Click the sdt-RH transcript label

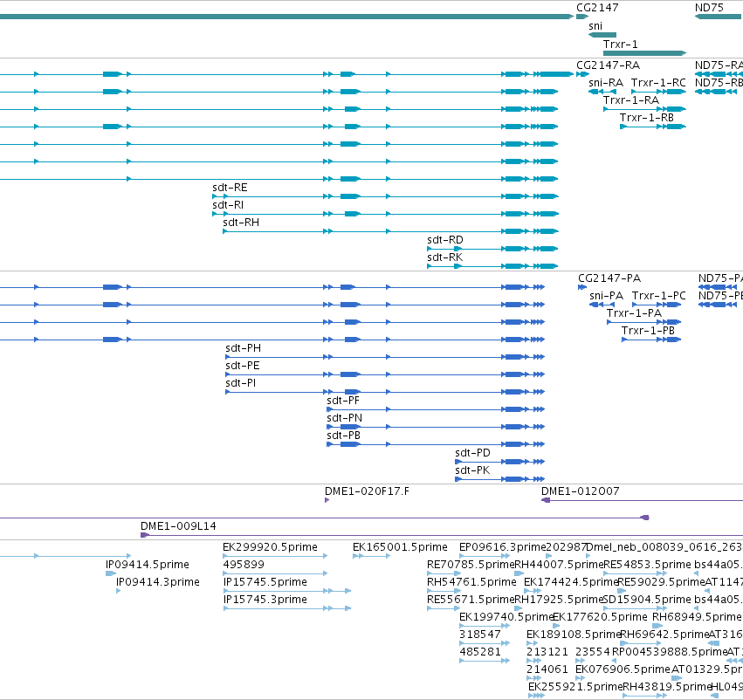coord(241,223)
